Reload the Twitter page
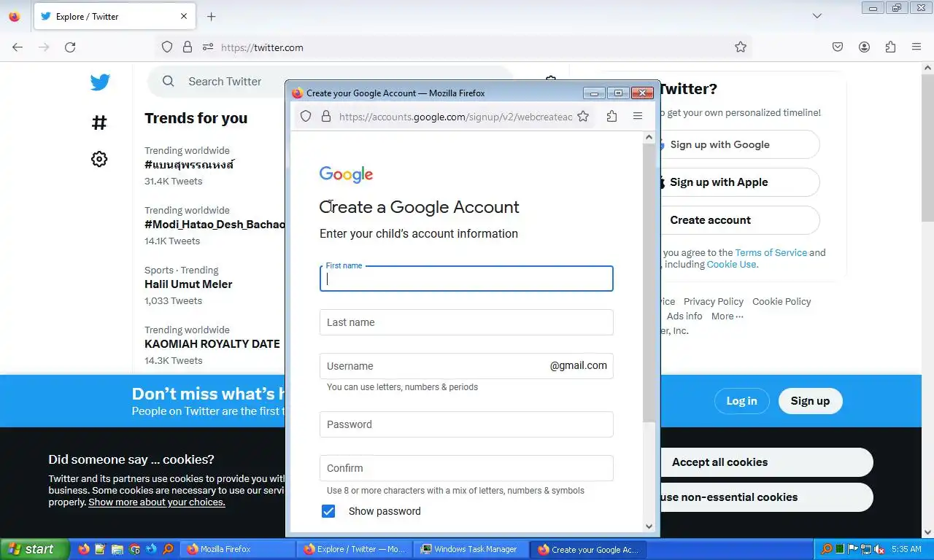This screenshot has width=934, height=560. coord(70,47)
